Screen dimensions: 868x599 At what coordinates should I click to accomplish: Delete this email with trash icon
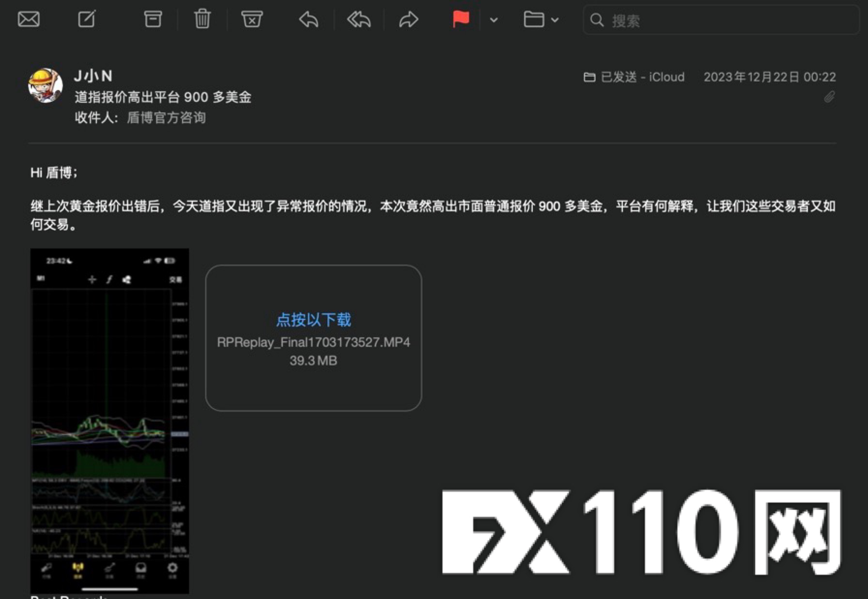[202, 19]
